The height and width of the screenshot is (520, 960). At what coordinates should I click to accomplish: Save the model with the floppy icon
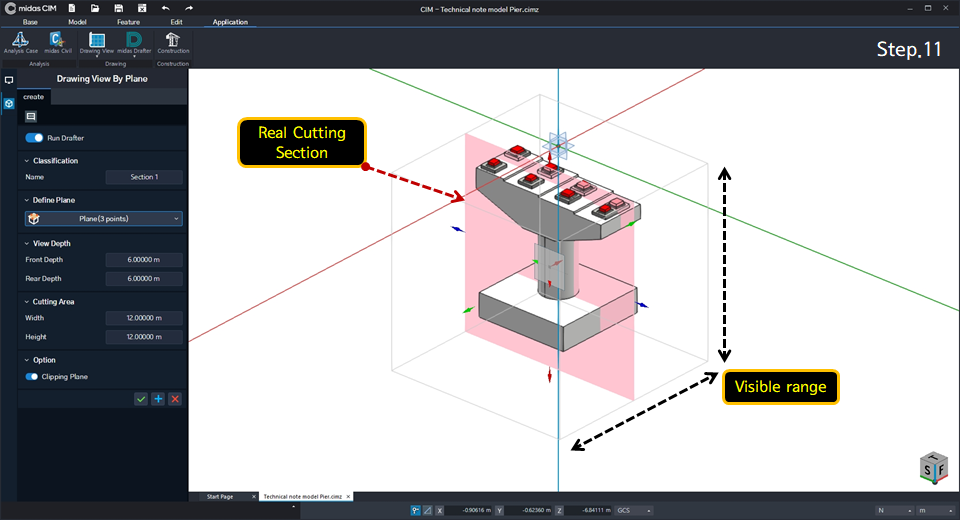click(118, 8)
